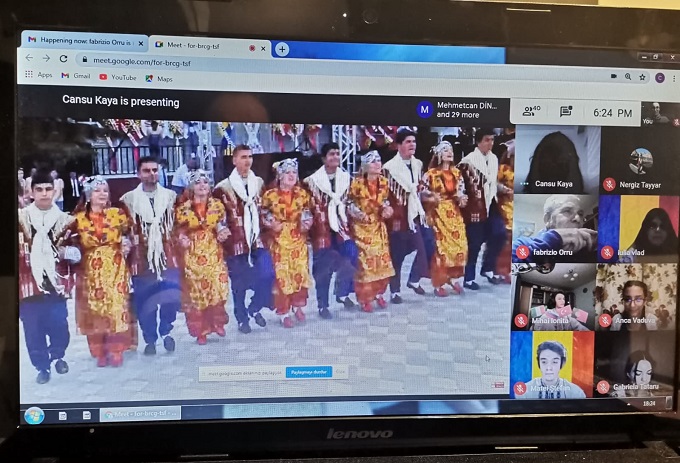Click the browser reload button
Viewport: 680px width, 463px height.
point(63,59)
